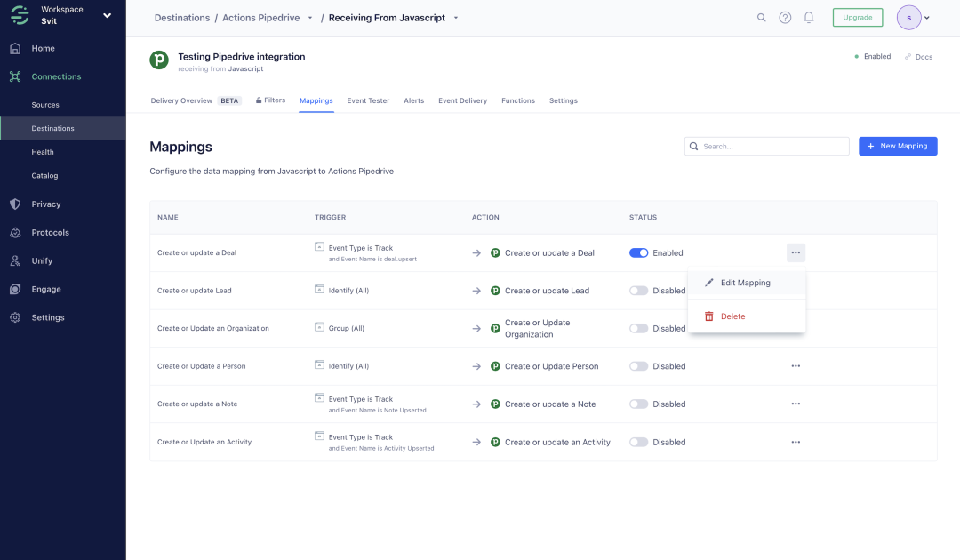
Task: Click the New Mapping button
Action: (x=898, y=146)
